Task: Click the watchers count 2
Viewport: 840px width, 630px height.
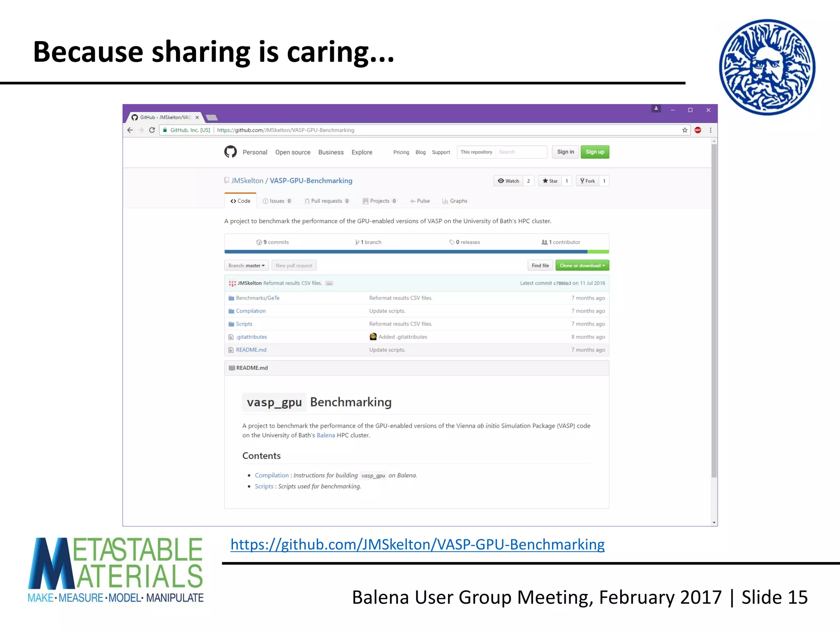Action: point(528,181)
